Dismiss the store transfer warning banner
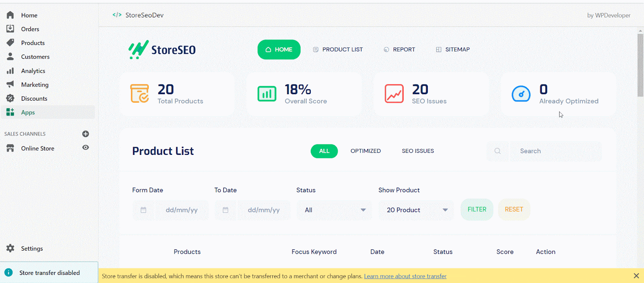Image resolution: width=644 pixels, height=283 pixels. coord(636,276)
